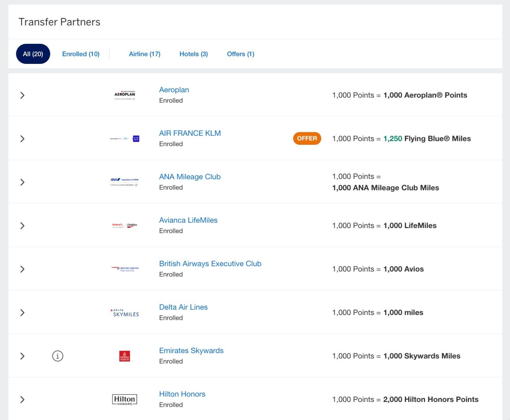Viewport: 510px width, 420px height.
Task: Expand the Aeroplan partner row
Action: click(x=22, y=95)
